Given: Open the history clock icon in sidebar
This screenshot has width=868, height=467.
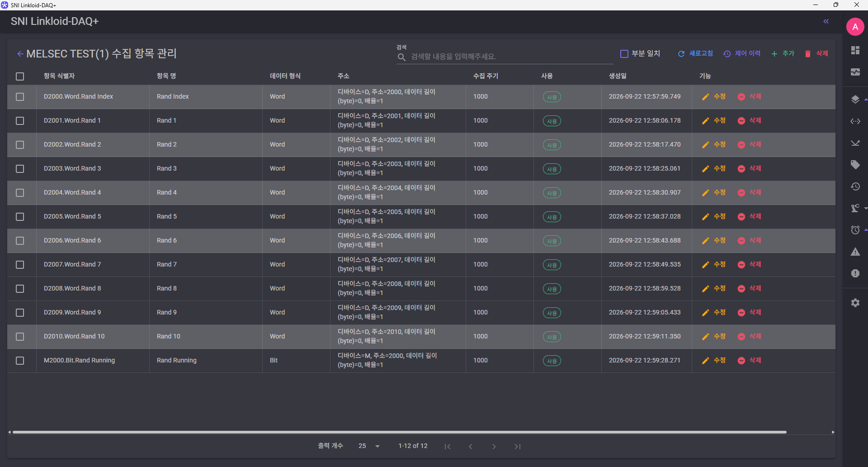Looking at the screenshot, I should pos(855,186).
